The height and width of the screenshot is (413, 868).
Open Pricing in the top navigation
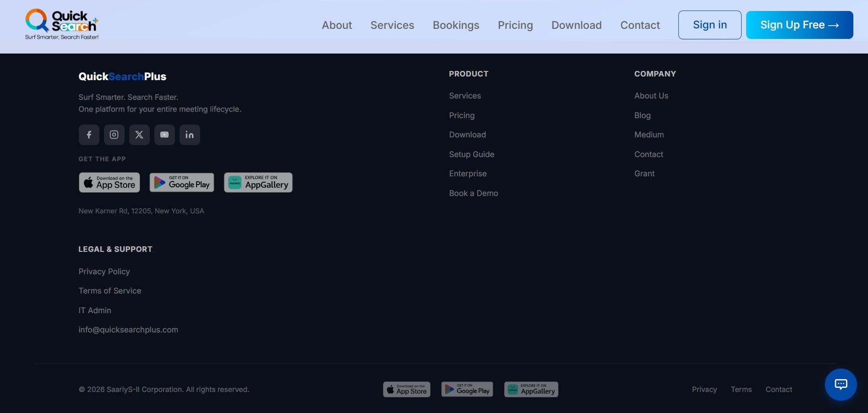point(515,25)
